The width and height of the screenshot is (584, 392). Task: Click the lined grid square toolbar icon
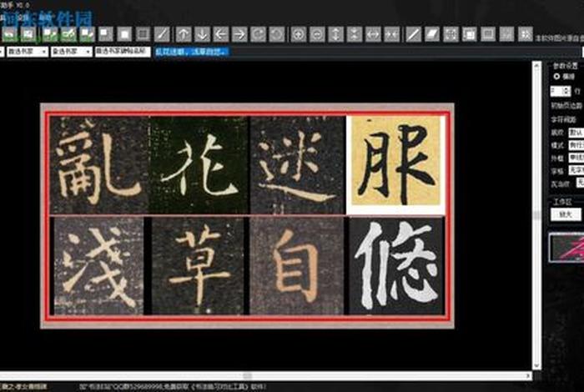tap(143, 35)
